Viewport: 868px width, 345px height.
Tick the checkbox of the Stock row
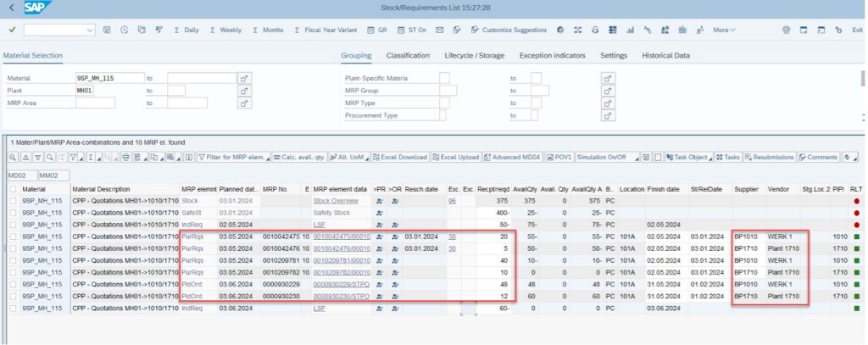tap(13, 201)
